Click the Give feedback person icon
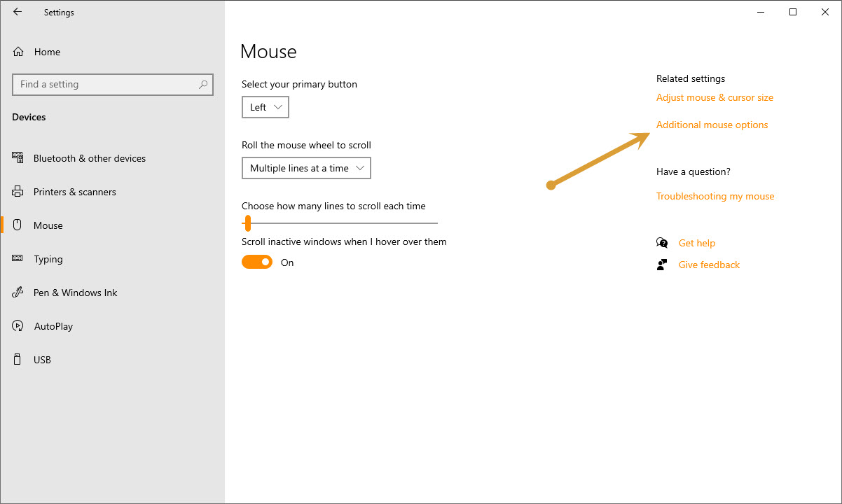This screenshot has height=504, width=842. pyautogui.click(x=662, y=265)
